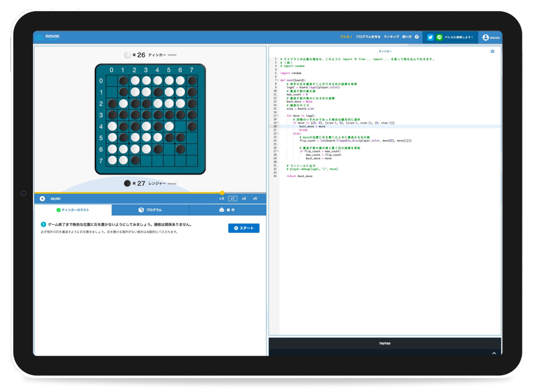Open the novoc account avatar menu
The width and height of the screenshot is (535, 392).
[486, 37]
